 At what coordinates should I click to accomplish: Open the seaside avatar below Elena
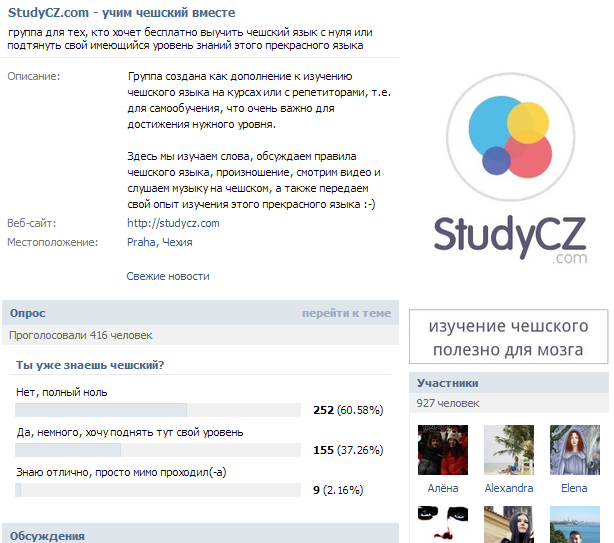click(x=574, y=525)
